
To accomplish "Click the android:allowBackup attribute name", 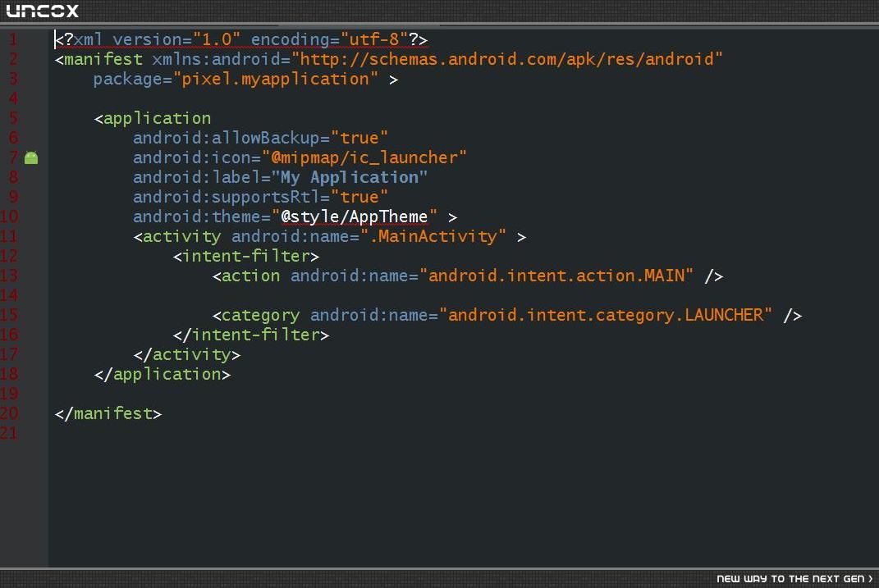I will click(226, 138).
